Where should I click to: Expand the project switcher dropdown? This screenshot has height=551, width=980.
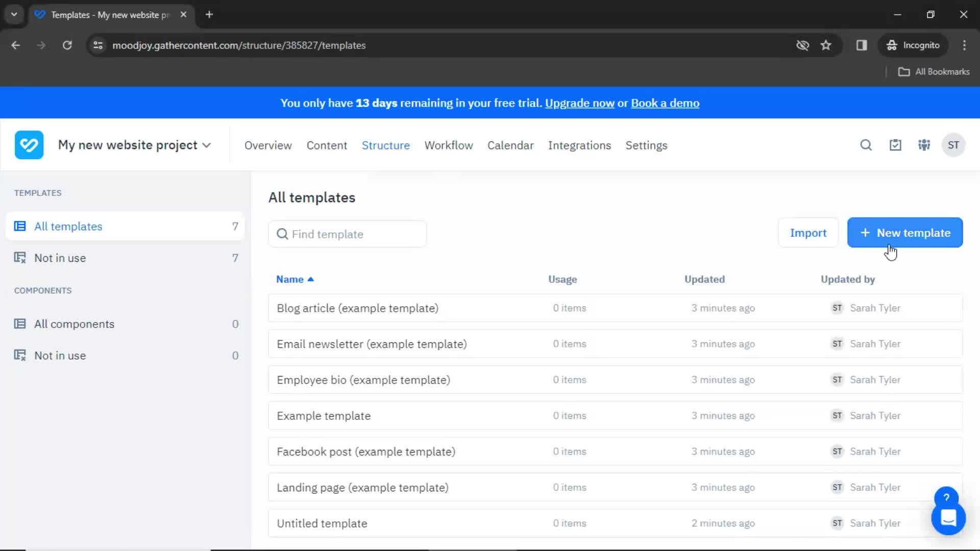pyautogui.click(x=135, y=145)
